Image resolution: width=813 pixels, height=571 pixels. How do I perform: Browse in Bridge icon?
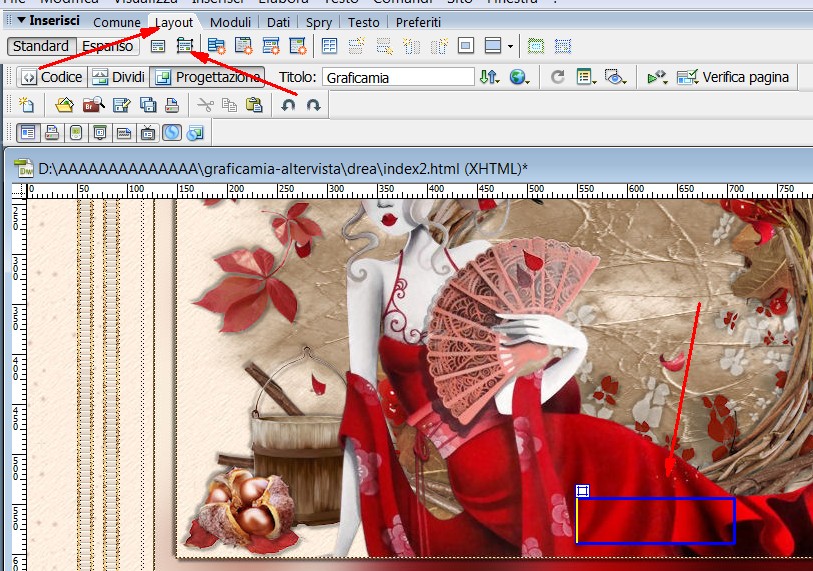pyautogui.click(x=93, y=105)
